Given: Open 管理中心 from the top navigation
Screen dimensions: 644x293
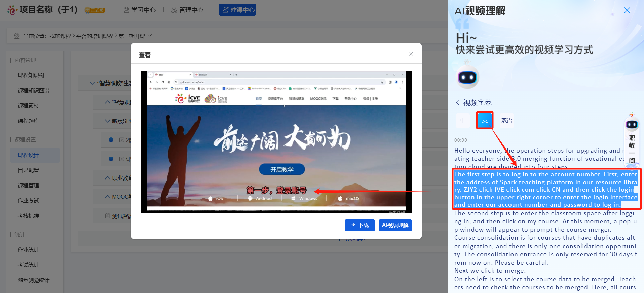Looking at the screenshot, I should pyautogui.click(x=187, y=10).
